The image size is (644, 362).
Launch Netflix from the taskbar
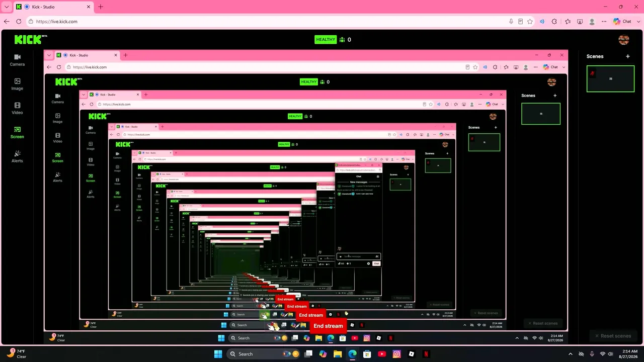tap(426, 354)
